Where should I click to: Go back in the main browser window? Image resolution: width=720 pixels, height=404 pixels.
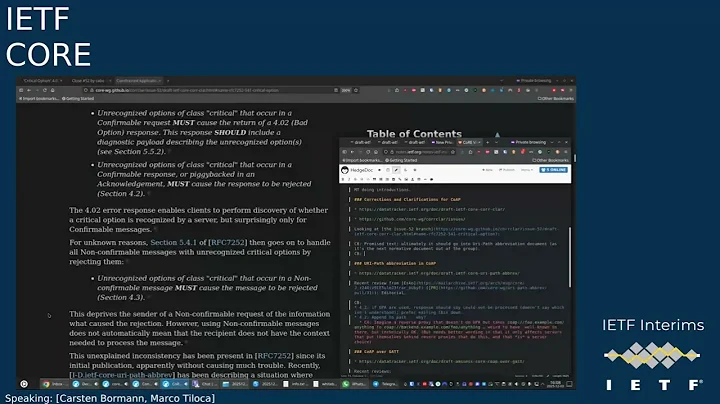click(x=28, y=90)
